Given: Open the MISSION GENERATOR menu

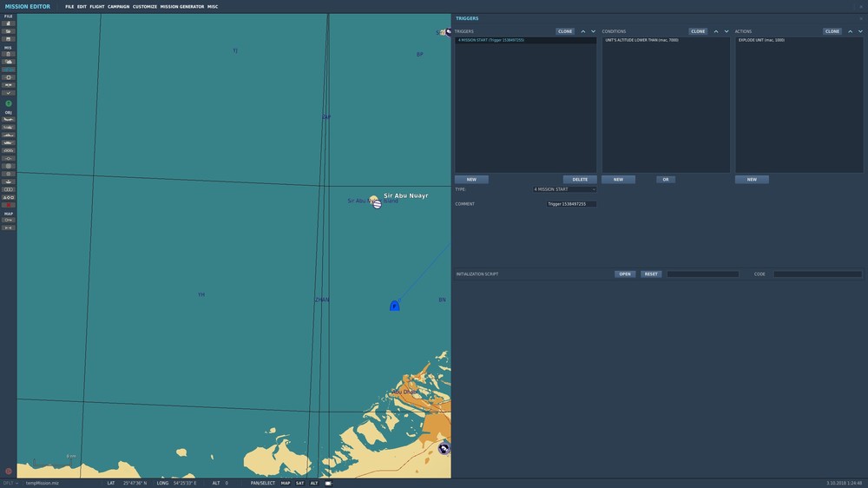Looking at the screenshot, I should [x=182, y=7].
